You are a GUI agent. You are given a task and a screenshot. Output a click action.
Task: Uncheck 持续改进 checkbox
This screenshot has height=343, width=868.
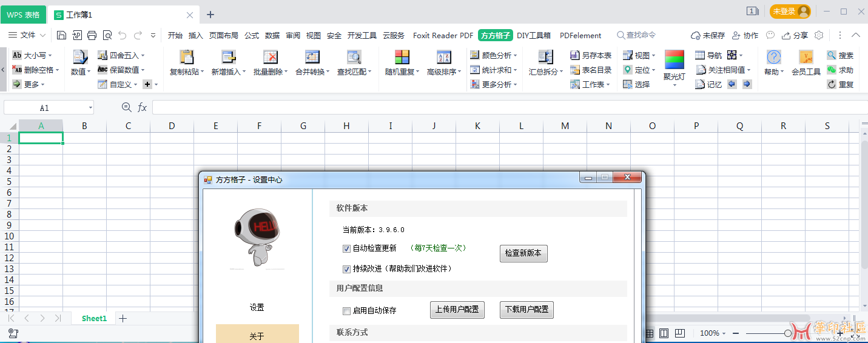click(x=346, y=269)
